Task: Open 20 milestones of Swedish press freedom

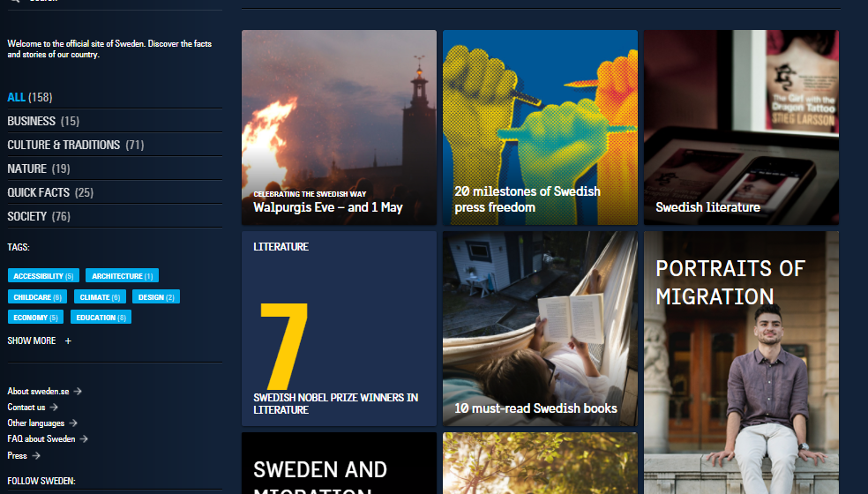Action: tap(540, 127)
